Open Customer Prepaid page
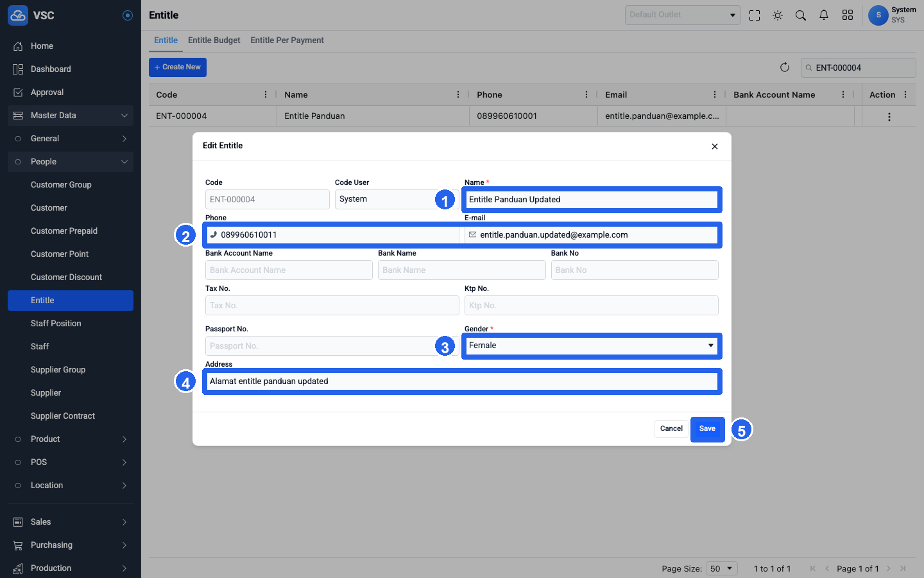The width and height of the screenshot is (924, 578). point(71,231)
